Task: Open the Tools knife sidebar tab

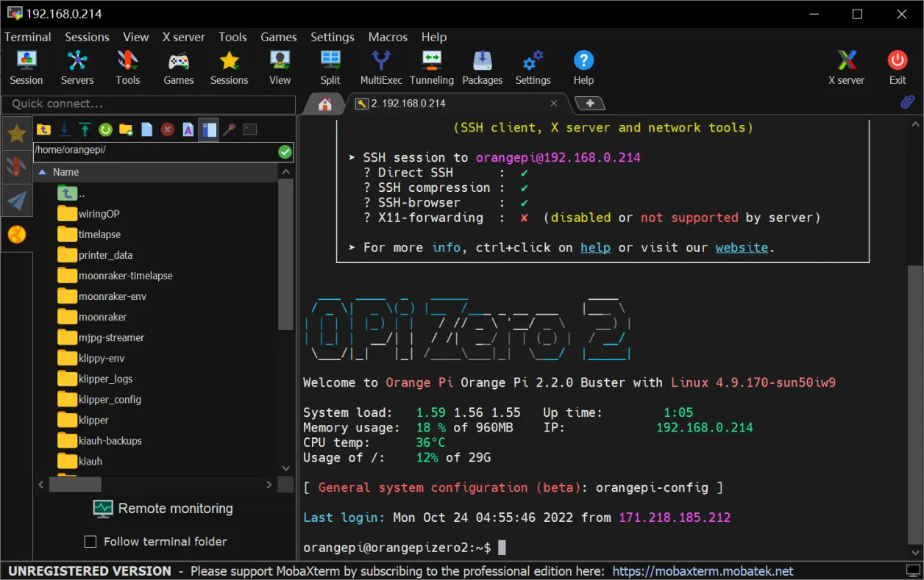Action: (x=17, y=167)
